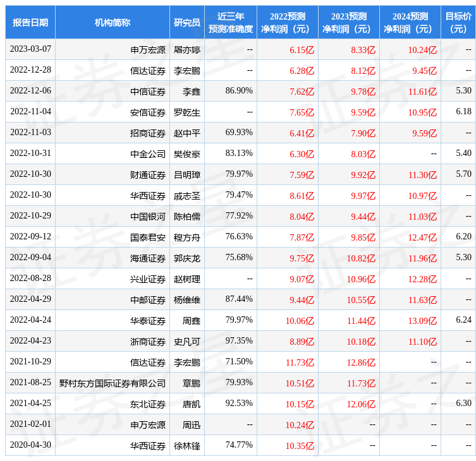Click the 近三年预测准确度 column header
Screen dimensions: 476x461
[231, 23]
